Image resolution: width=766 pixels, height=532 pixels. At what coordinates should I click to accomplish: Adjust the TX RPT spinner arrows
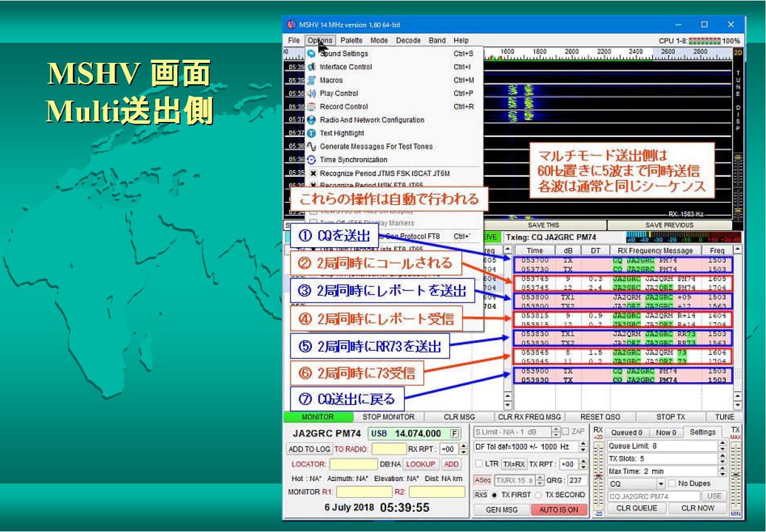pos(582,464)
